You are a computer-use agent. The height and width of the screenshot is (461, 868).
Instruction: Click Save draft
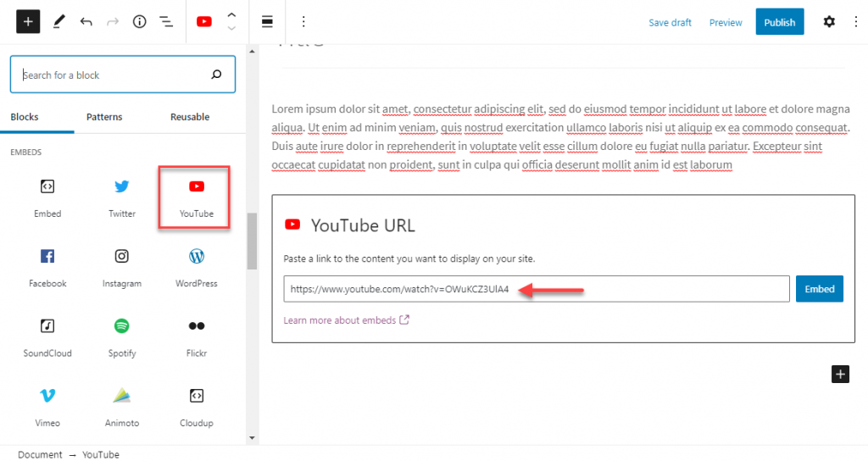pos(670,22)
